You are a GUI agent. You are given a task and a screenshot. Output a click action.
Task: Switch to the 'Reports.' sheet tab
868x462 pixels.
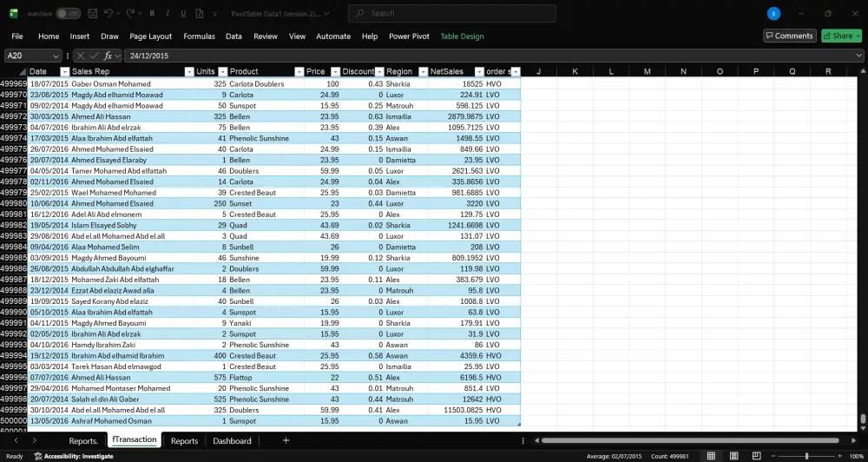tap(83, 441)
